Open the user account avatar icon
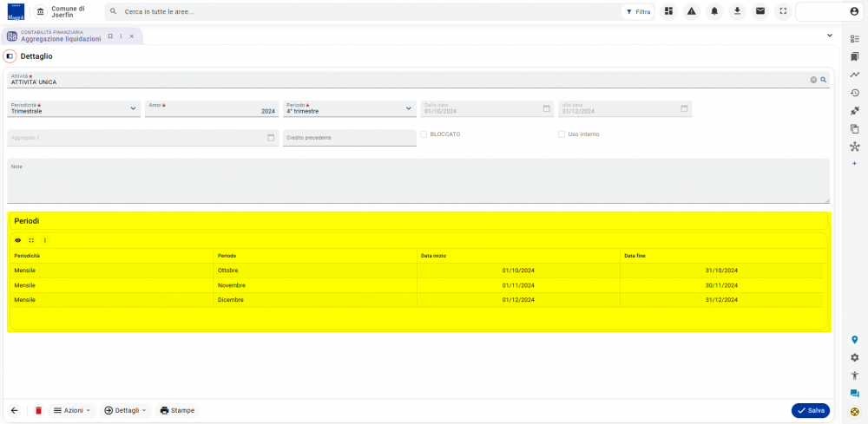This screenshot has height=424, width=868. coord(854,11)
